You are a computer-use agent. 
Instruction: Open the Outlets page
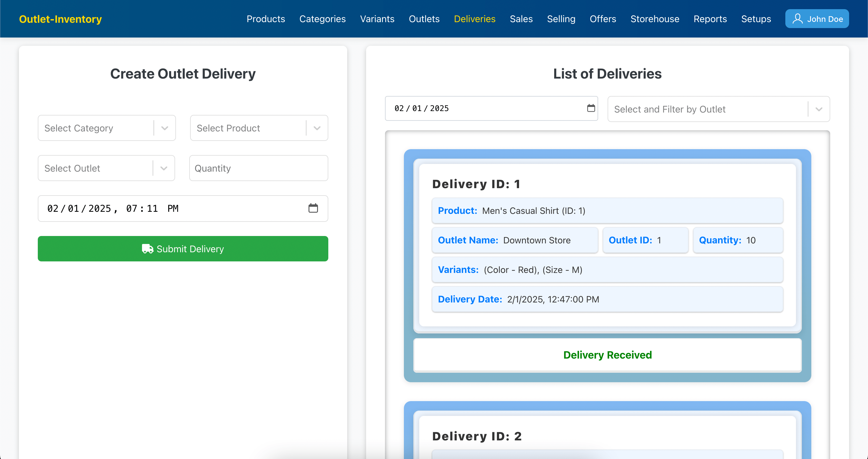pyautogui.click(x=424, y=19)
